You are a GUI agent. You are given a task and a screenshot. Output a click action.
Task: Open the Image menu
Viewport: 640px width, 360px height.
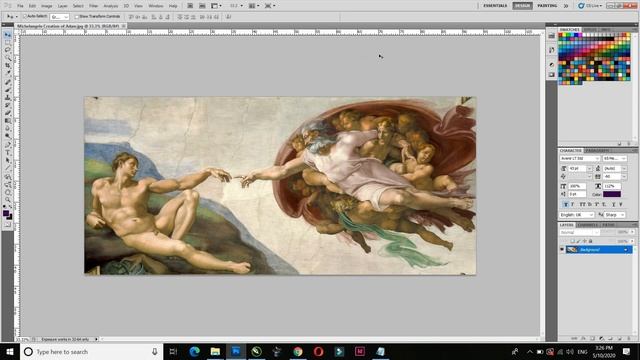(x=47, y=6)
